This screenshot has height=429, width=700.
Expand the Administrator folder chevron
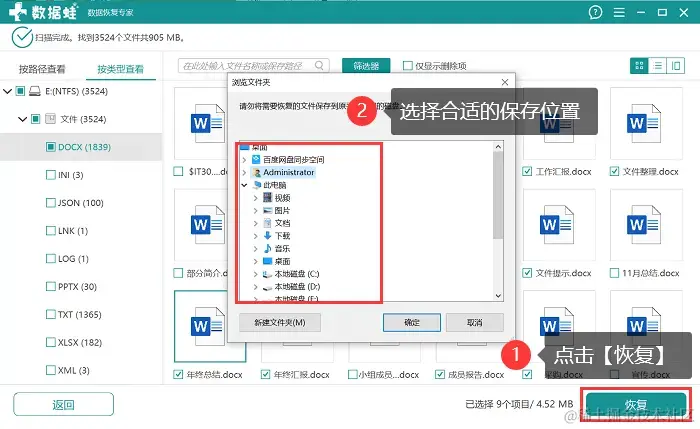click(244, 172)
